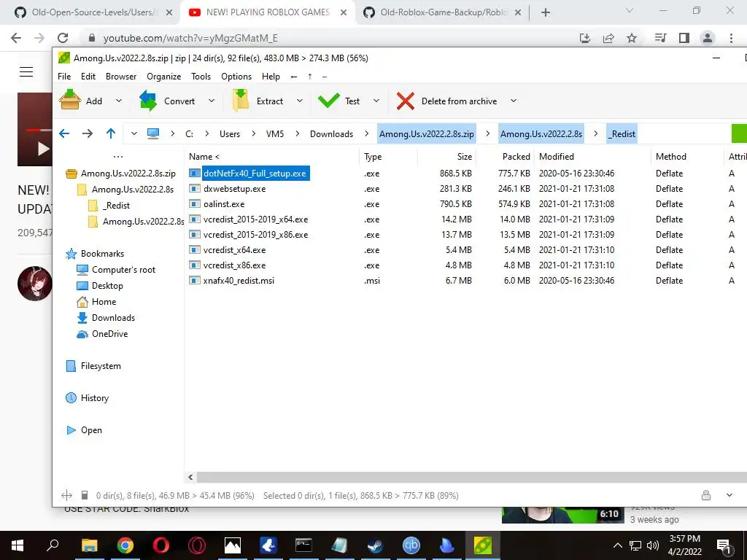Show hidden system tray icons
747x560 pixels.
point(617,545)
